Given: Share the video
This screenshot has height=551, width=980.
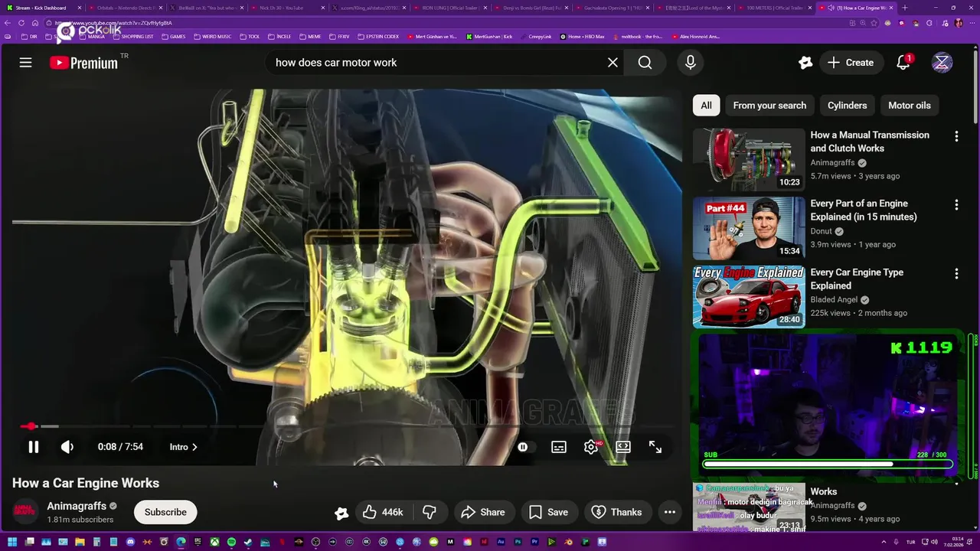Looking at the screenshot, I should pyautogui.click(x=483, y=512).
